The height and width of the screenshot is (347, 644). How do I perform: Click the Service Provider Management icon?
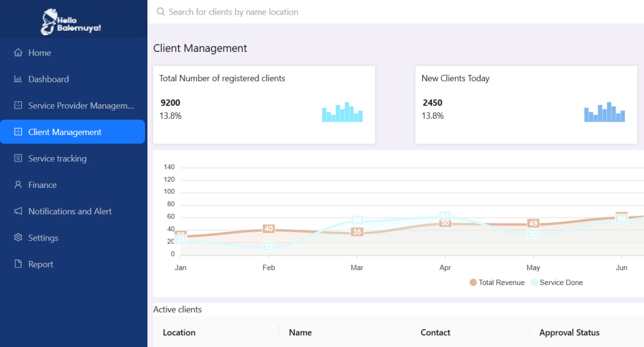(18, 106)
